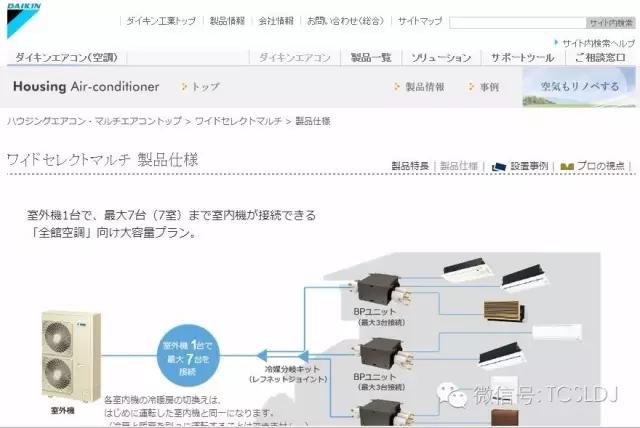Select ソリューション nav tab

(x=441, y=58)
